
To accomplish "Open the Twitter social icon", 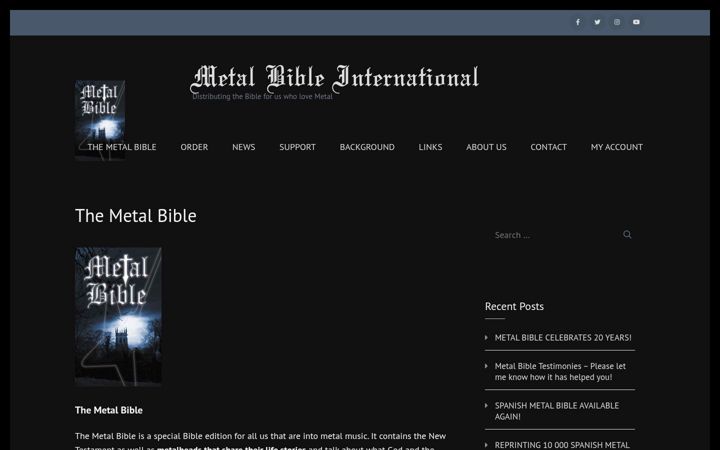I will coord(597,22).
